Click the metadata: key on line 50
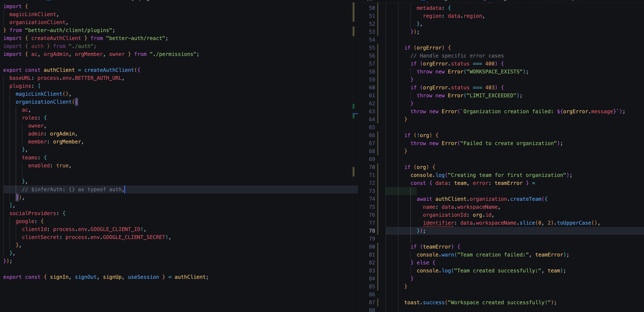 (x=429, y=8)
